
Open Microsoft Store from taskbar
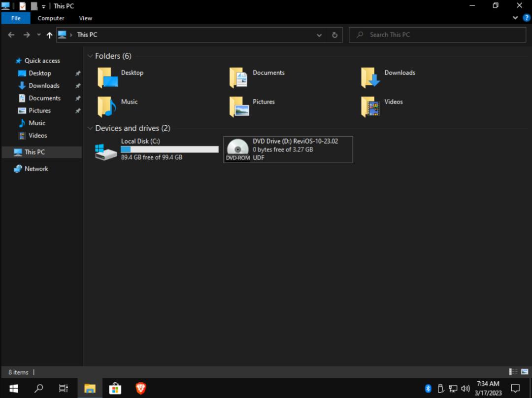pos(115,388)
